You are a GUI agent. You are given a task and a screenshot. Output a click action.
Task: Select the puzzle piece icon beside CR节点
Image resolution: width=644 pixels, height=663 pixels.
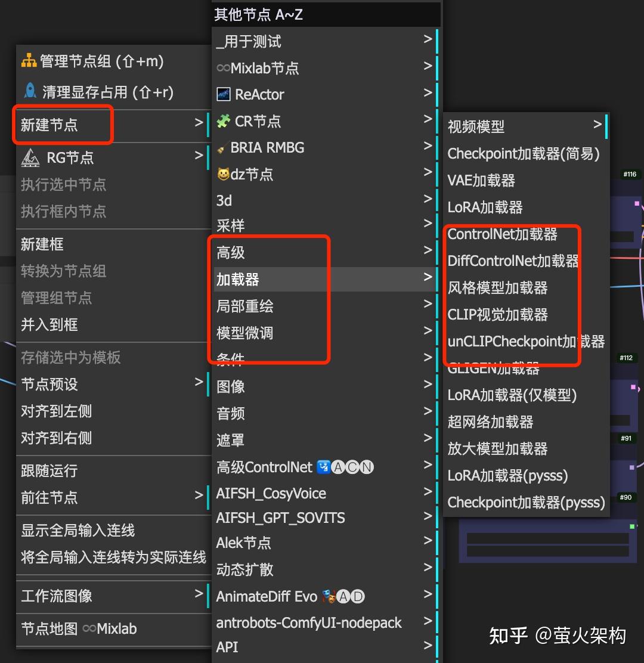225,121
